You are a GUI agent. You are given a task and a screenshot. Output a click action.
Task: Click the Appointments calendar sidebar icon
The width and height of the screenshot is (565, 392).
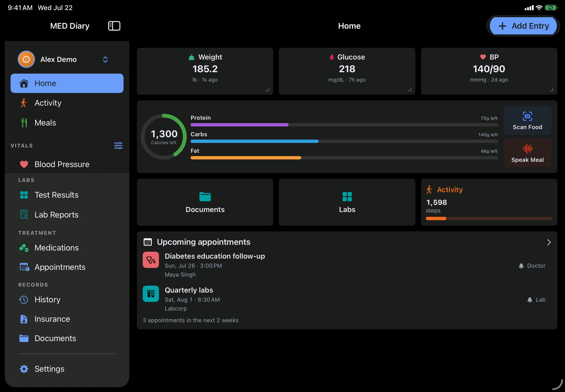pyautogui.click(x=24, y=267)
